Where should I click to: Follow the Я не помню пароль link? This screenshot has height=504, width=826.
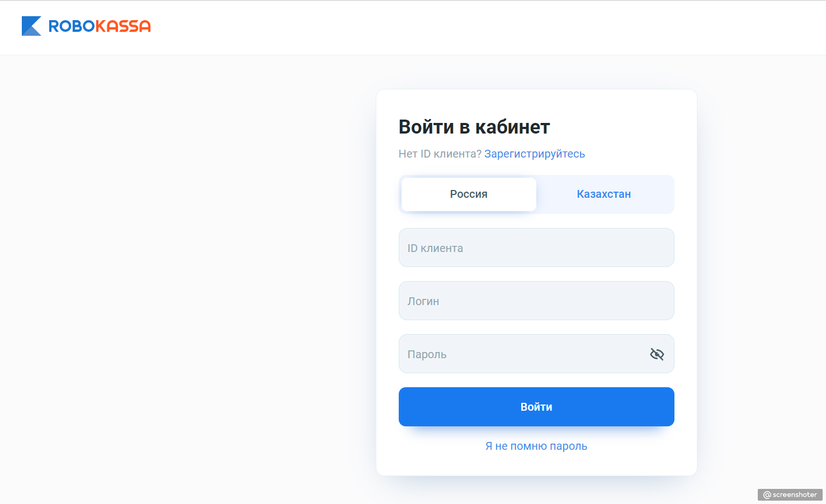coord(536,446)
